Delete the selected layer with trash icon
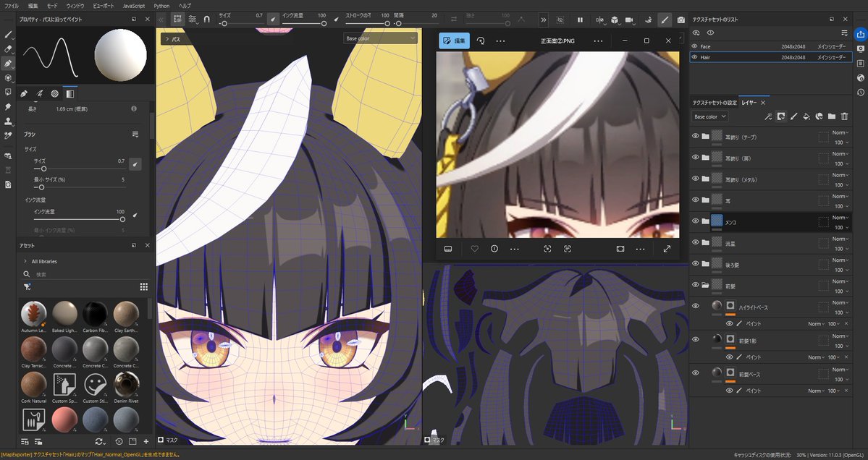 [x=844, y=116]
